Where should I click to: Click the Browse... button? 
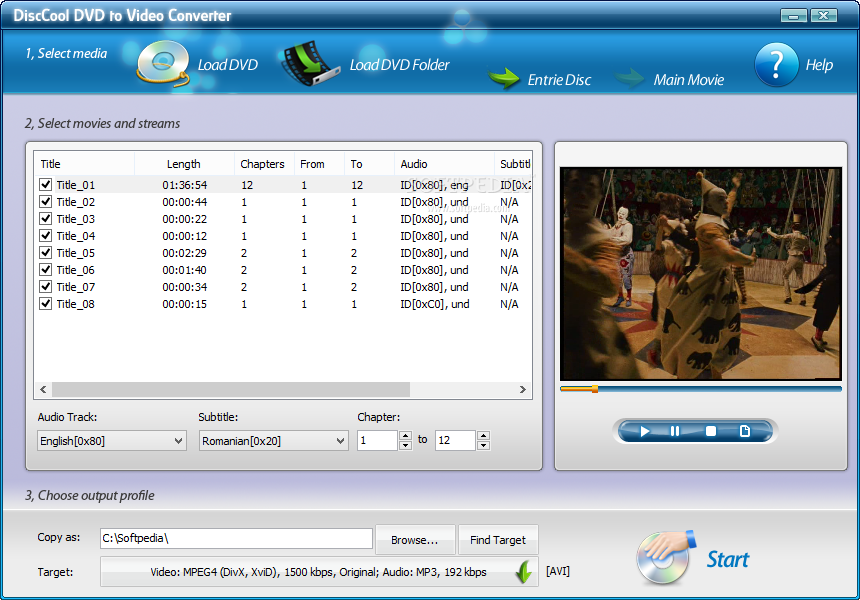click(415, 540)
